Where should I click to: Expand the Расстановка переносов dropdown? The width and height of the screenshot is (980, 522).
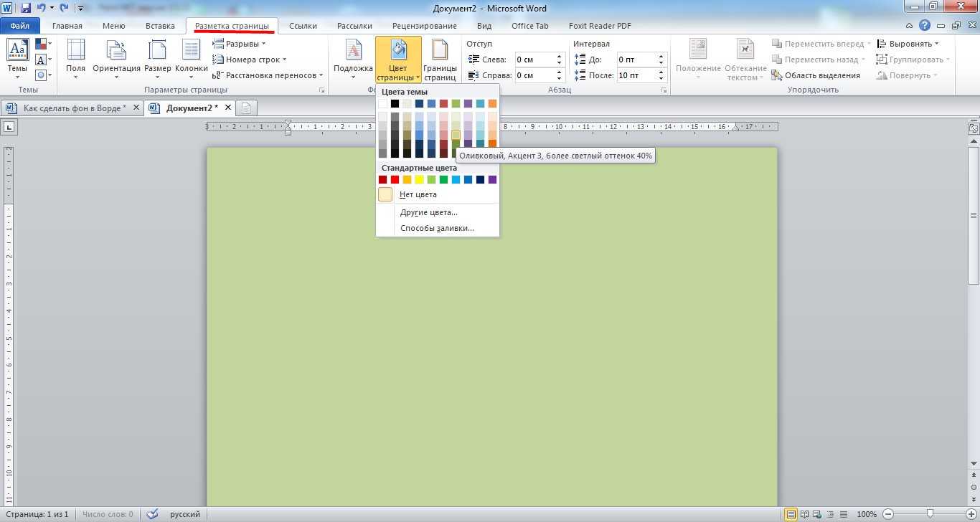268,75
